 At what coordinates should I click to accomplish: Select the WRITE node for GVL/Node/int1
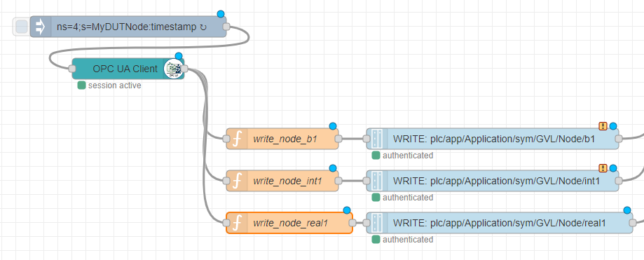(493, 181)
